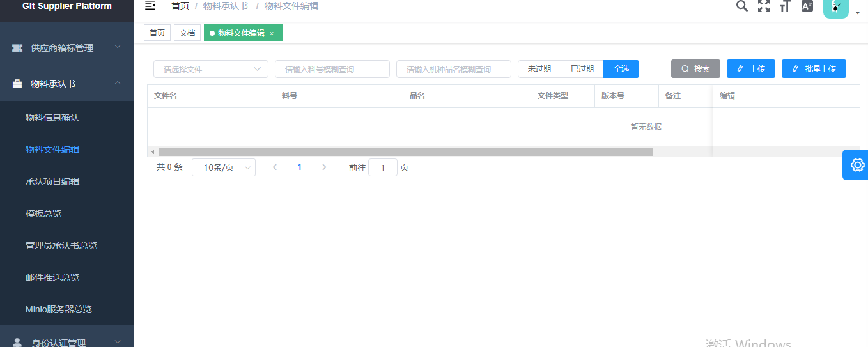The height and width of the screenshot is (347, 868).
Task: Click the 搜索 button
Action: click(695, 69)
